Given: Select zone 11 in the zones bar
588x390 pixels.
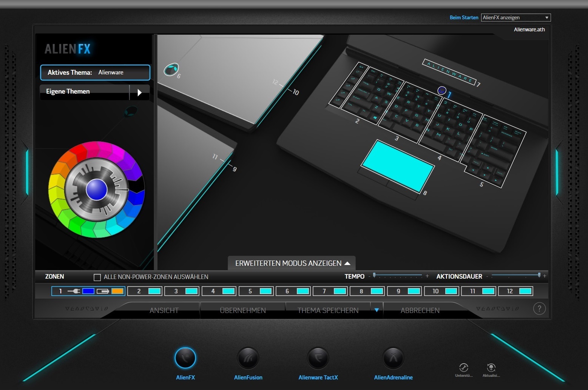Looking at the screenshot, I should (x=478, y=291).
